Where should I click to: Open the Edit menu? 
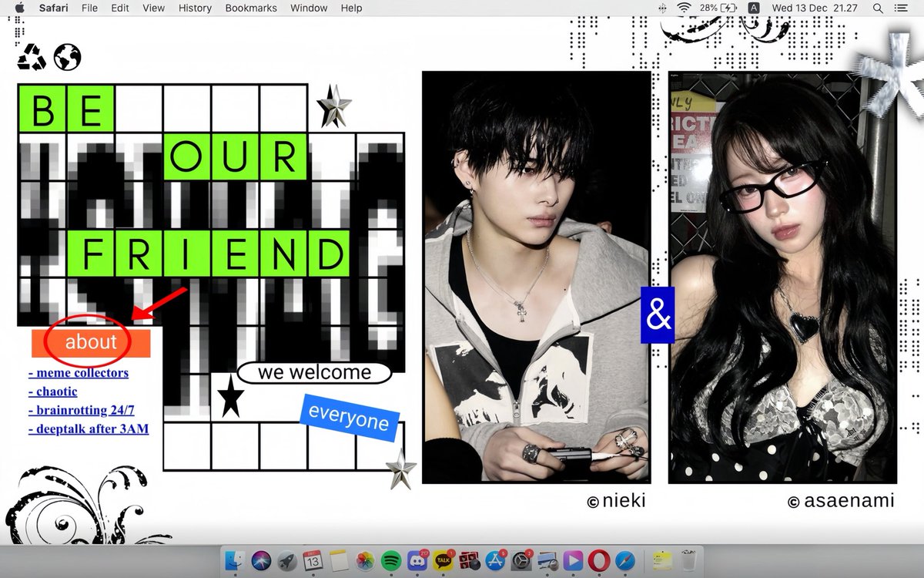[x=119, y=8]
